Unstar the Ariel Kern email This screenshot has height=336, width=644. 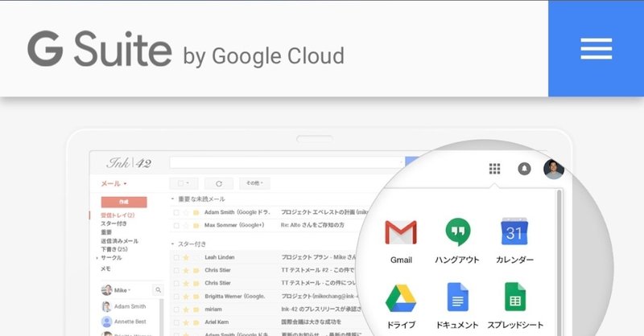(x=186, y=322)
